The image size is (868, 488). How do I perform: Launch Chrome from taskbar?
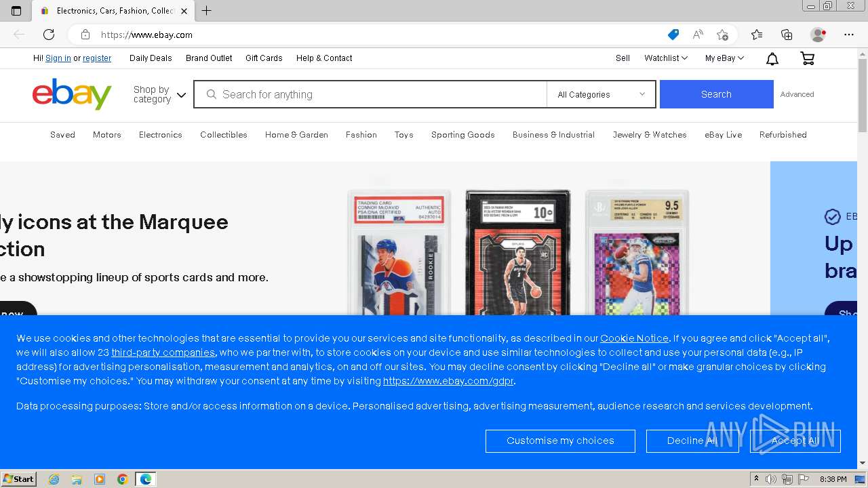(x=123, y=479)
